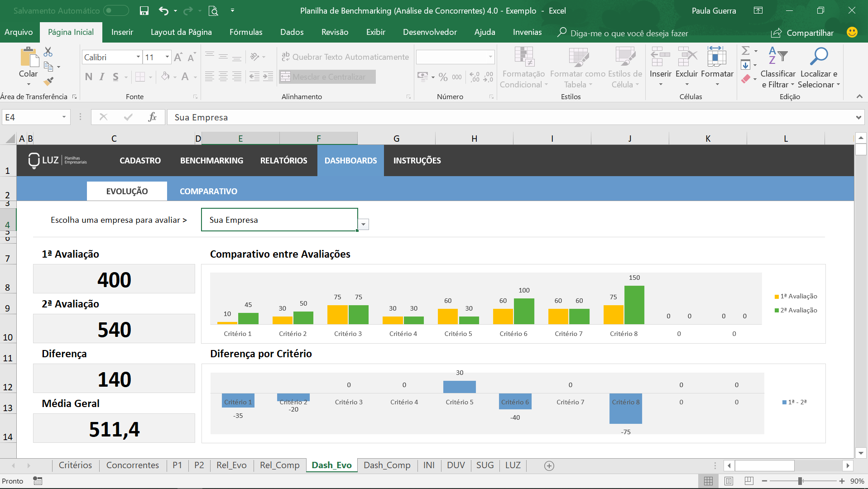Image resolution: width=868 pixels, height=489 pixels.
Task: Click the BENCHMARKING navigation button
Action: pos(211,161)
